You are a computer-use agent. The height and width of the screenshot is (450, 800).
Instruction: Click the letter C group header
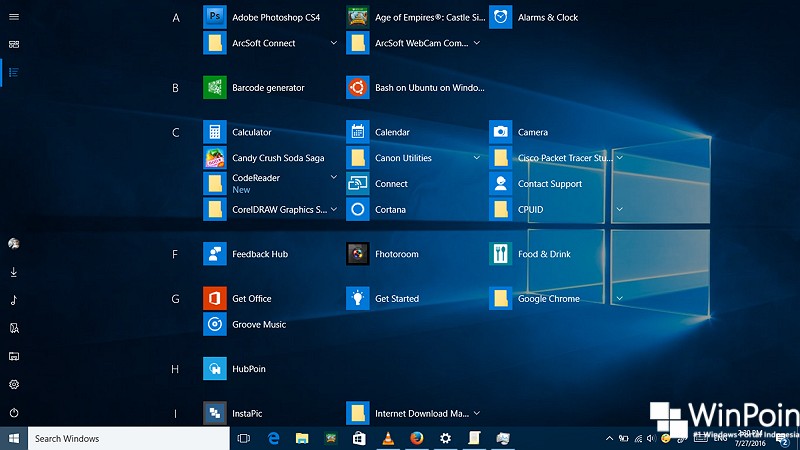pyautogui.click(x=176, y=133)
